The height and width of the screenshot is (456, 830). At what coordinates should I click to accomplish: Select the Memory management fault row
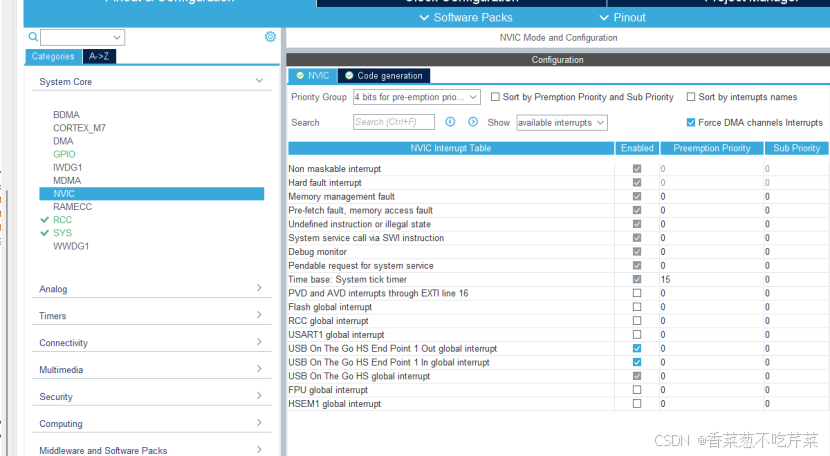(x=558, y=196)
